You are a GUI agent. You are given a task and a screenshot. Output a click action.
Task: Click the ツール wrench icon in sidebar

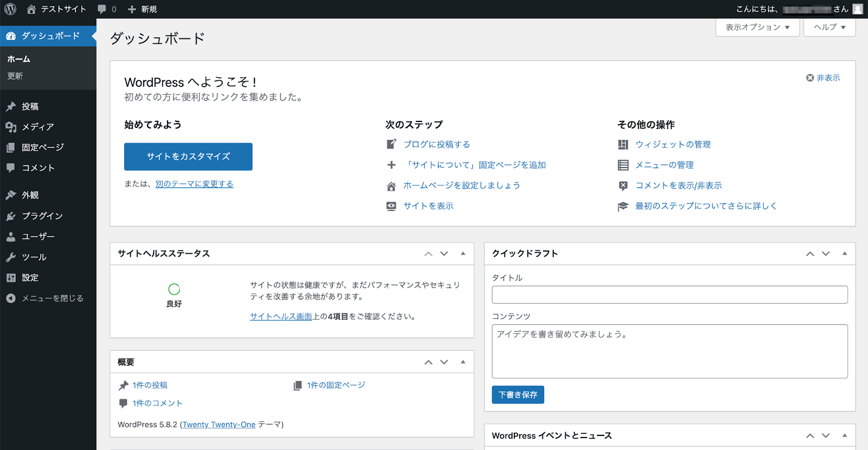tap(11, 257)
